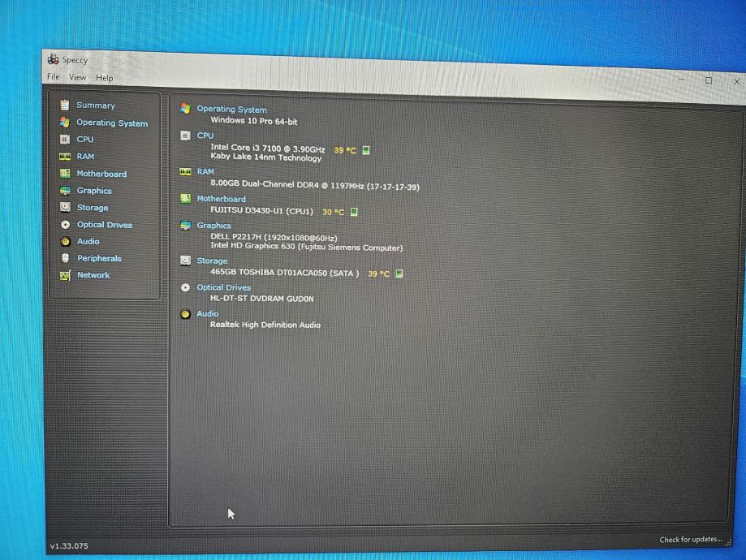Screen dimensions: 746x560
Task: Select CPU in the sidebar
Action: 85,139
